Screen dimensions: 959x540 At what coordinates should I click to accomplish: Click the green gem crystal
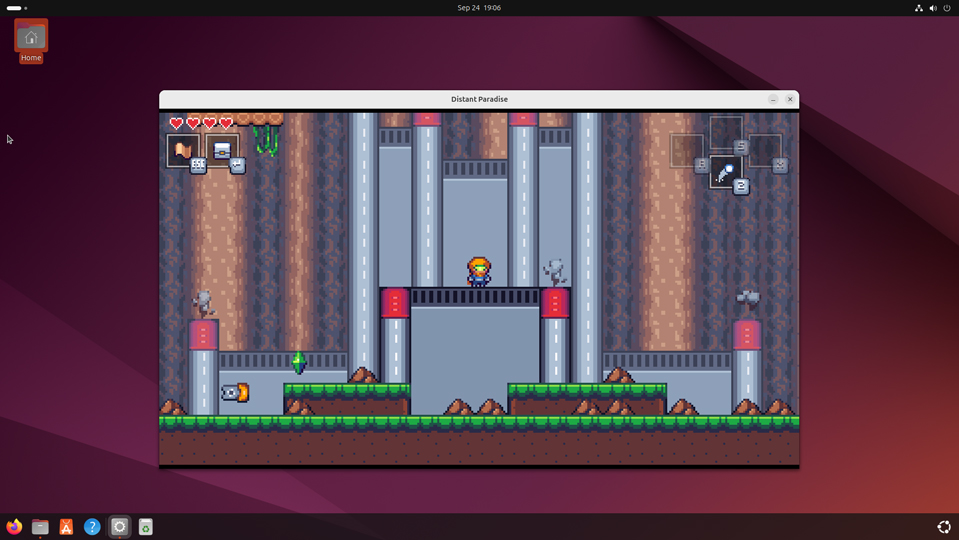(298, 363)
